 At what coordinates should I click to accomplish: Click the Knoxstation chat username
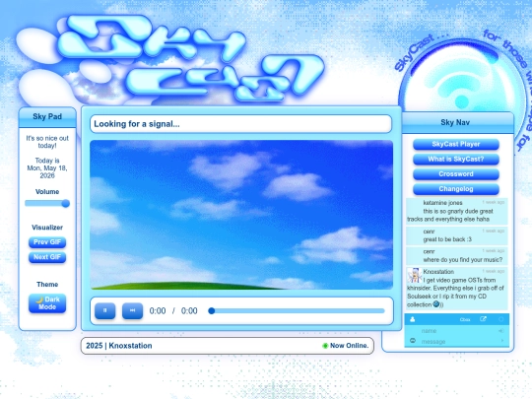438,272
